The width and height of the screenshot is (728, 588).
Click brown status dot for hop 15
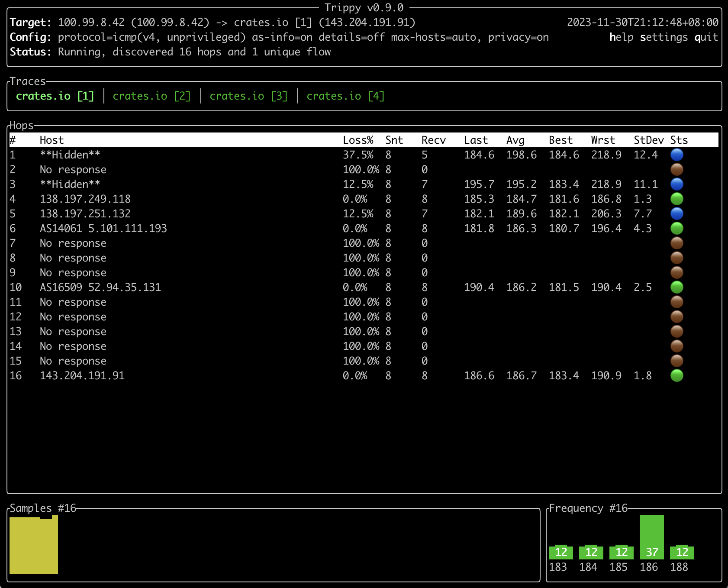click(x=677, y=361)
